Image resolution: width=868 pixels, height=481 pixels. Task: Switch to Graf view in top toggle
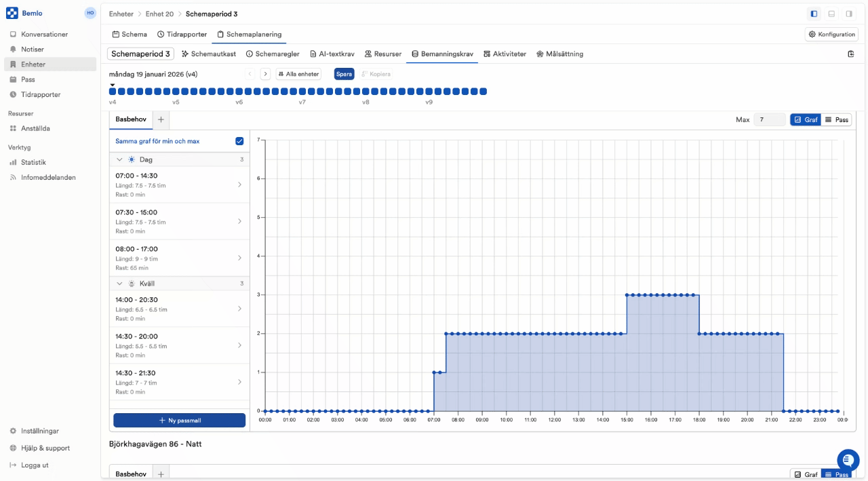806,119
